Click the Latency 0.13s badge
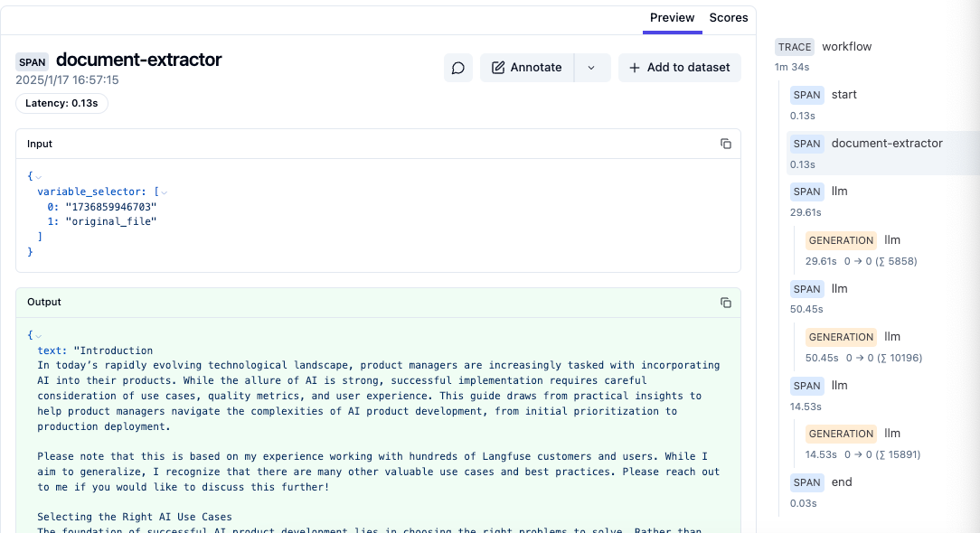The width and height of the screenshot is (980, 533). (x=61, y=104)
